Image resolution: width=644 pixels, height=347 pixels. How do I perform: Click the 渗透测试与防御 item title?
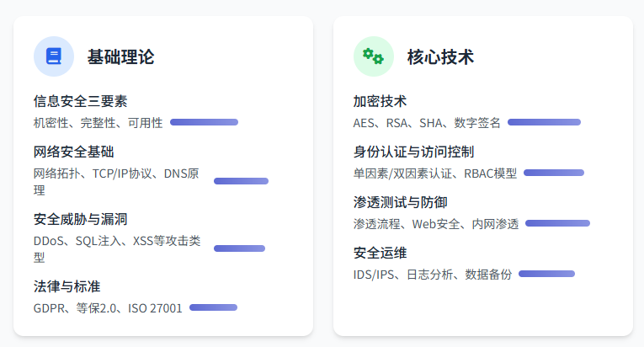pos(401,202)
